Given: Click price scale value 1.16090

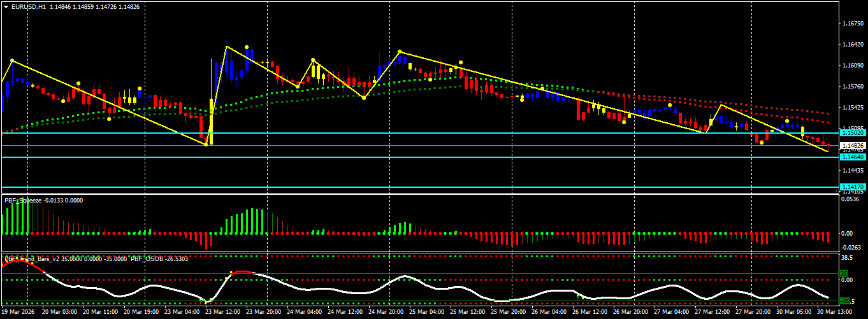Looking at the screenshot, I should point(853,66).
